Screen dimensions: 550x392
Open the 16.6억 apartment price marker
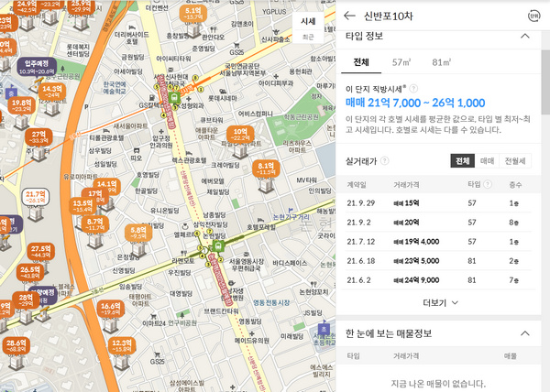point(111,309)
